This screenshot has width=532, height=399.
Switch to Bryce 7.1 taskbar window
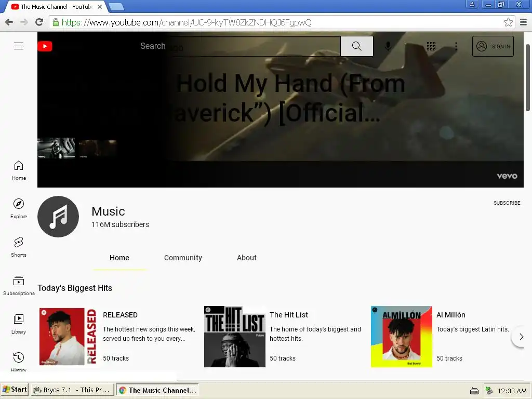(72, 390)
